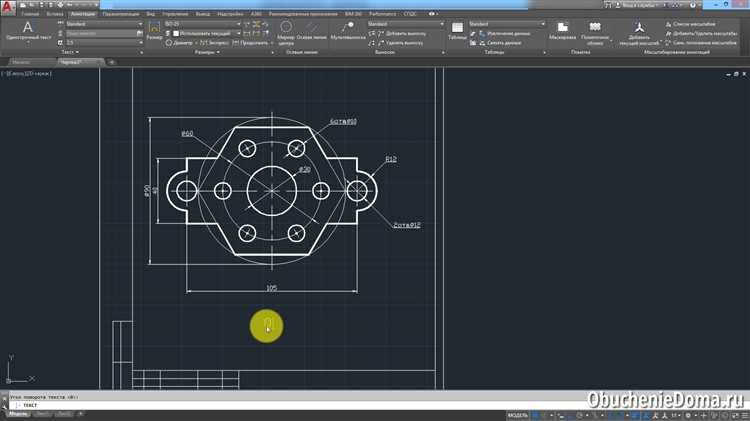Click Удалить выноску remove leader icon
Viewport: 750px width, 421px height.
[x=381, y=43]
